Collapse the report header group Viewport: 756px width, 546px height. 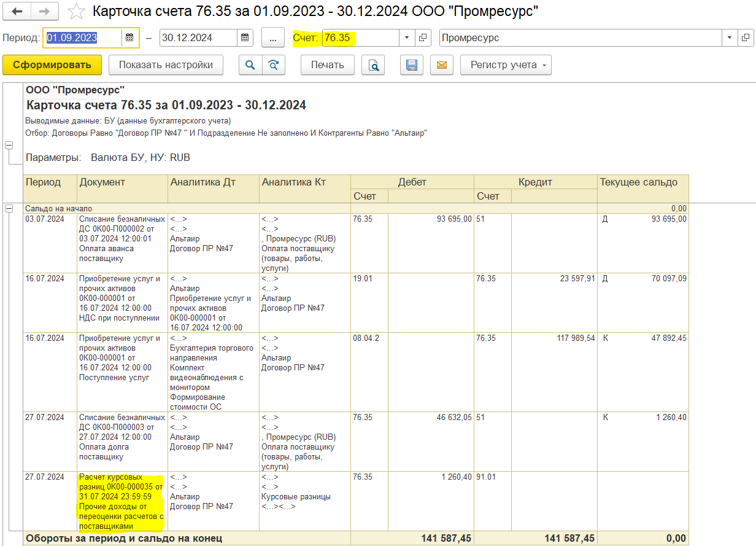(9, 146)
